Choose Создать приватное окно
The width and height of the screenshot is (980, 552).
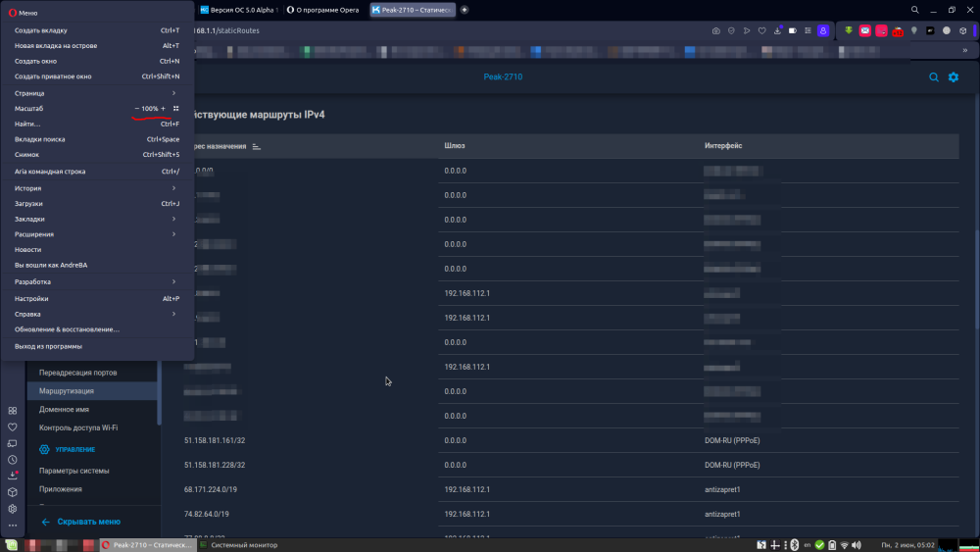(97, 76)
